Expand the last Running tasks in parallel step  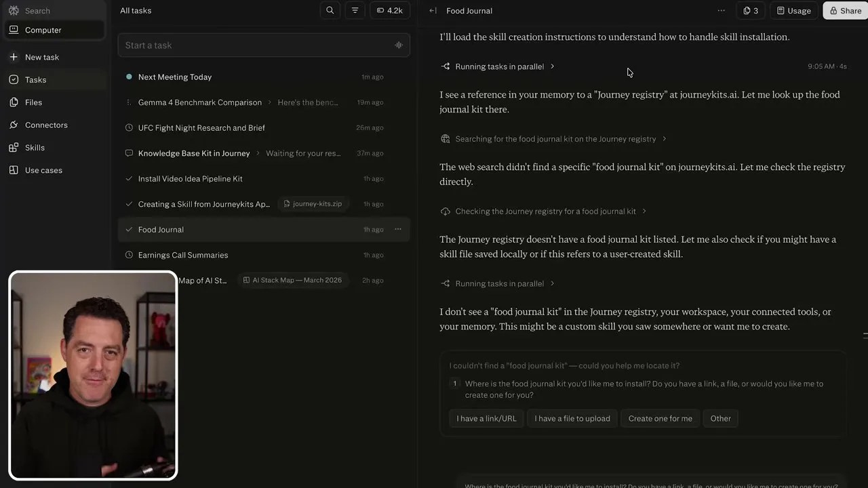click(498, 283)
